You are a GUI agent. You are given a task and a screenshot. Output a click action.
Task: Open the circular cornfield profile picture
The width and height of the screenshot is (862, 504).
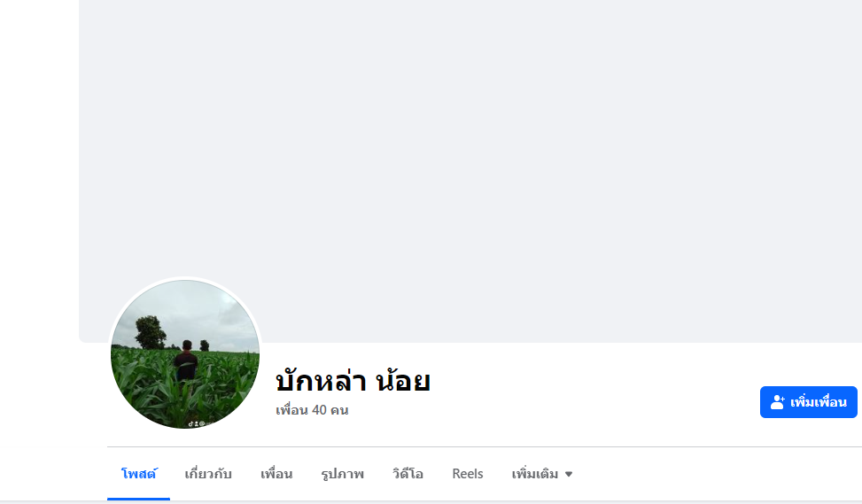pos(185,354)
